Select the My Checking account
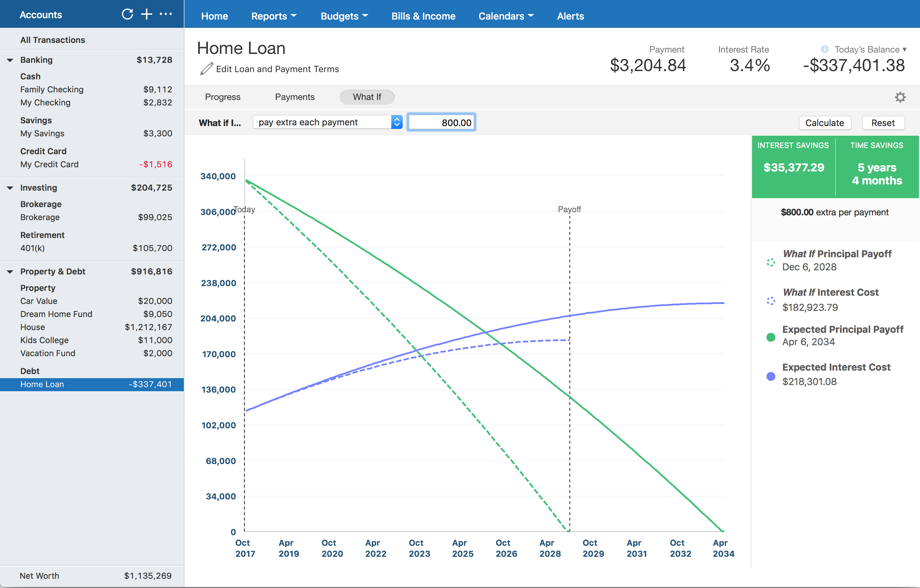This screenshot has height=588, width=920. tap(92, 102)
